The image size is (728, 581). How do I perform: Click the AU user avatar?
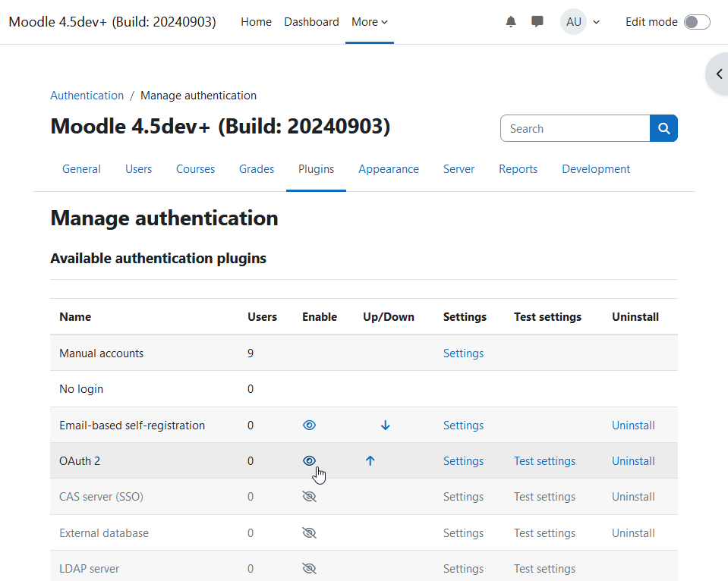coord(573,22)
